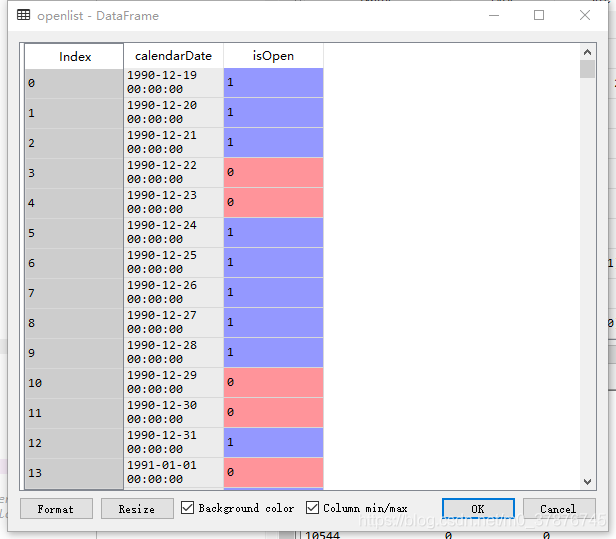The image size is (616, 539).
Task: Click date cell 1990-12-22 00:00:00
Action: [x=174, y=172]
